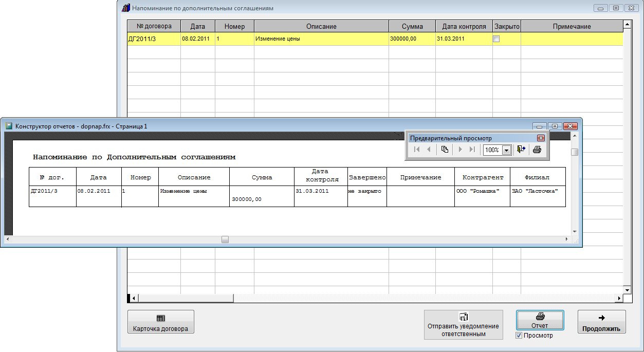Click the Дата column header in grid
Viewport: 644px width, 352px height.
[198, 26]
